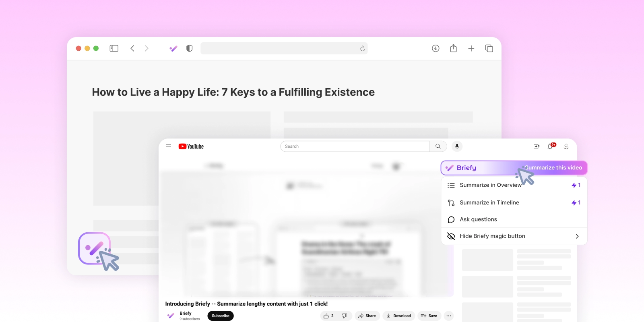644x322 pixels.
Task: Like the video with thumbs-up
Action: [329, 316]
